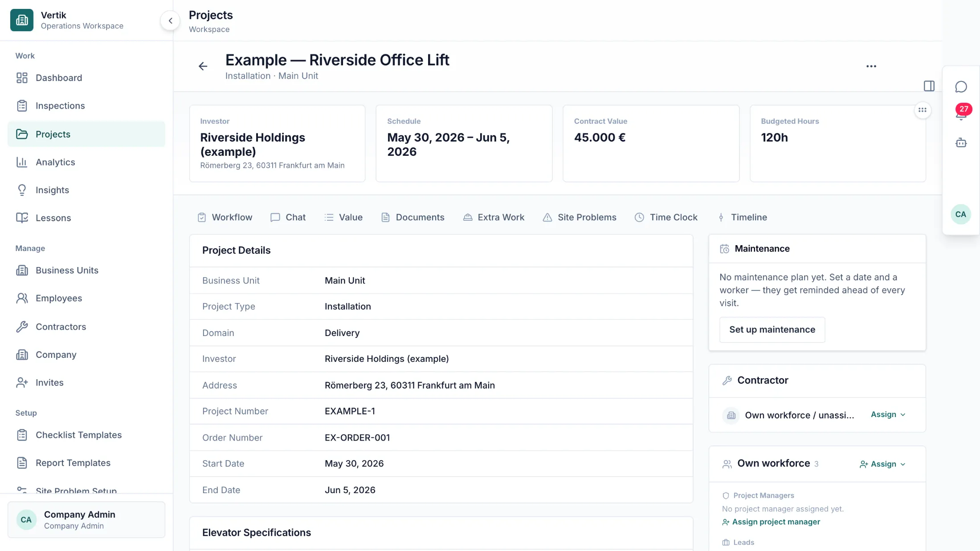
Task: Click Assign project manager link
Action: tap(771, 522)
